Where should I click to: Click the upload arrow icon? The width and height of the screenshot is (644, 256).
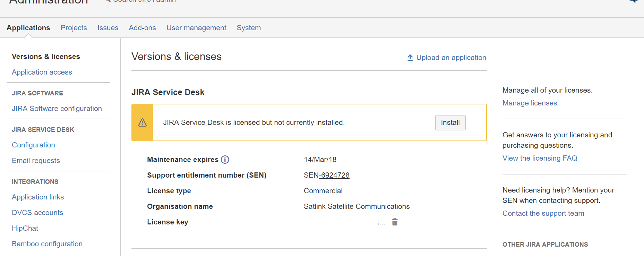[410, 58]
